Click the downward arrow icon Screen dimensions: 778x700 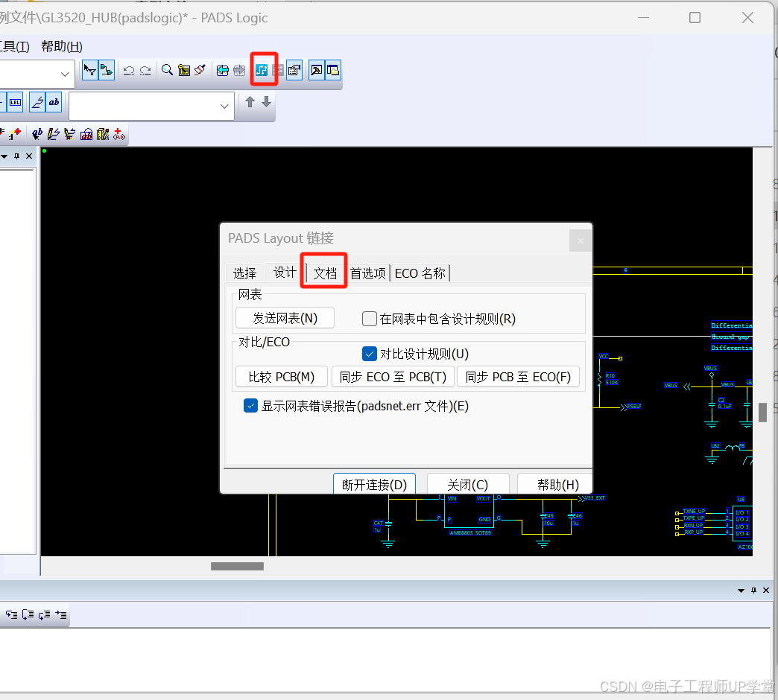tap(267, 101)
